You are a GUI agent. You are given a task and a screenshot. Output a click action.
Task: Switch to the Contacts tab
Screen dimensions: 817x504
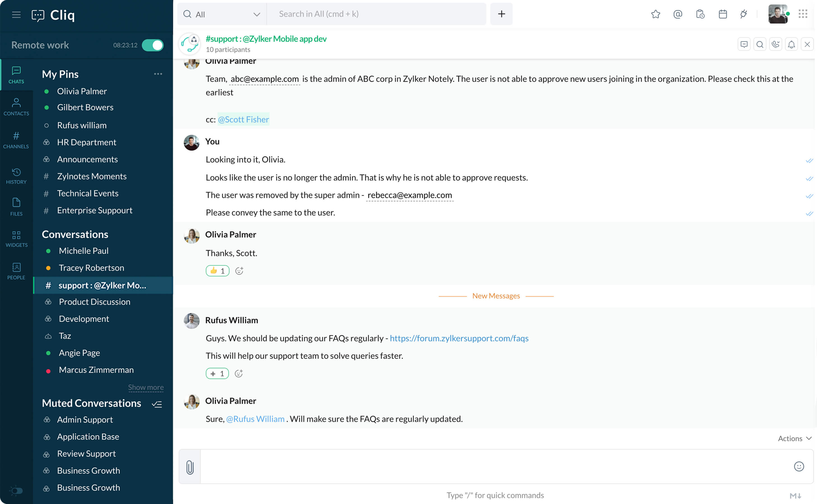16,107
